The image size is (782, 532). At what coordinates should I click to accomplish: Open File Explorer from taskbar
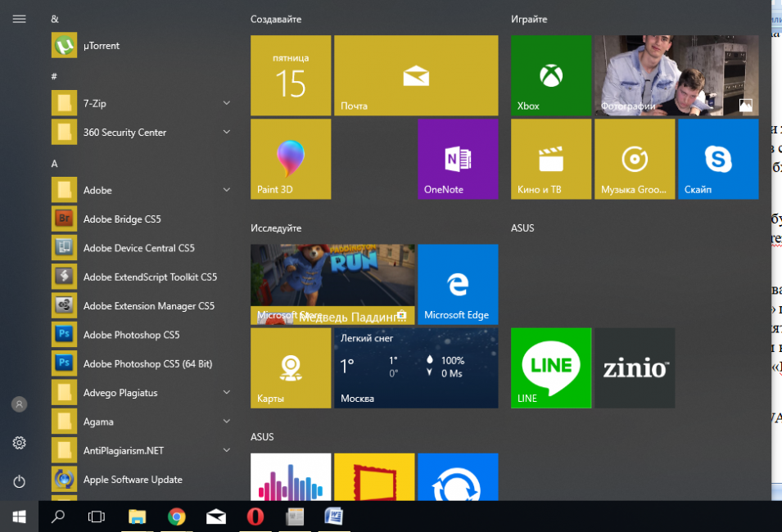click(137, 516)
